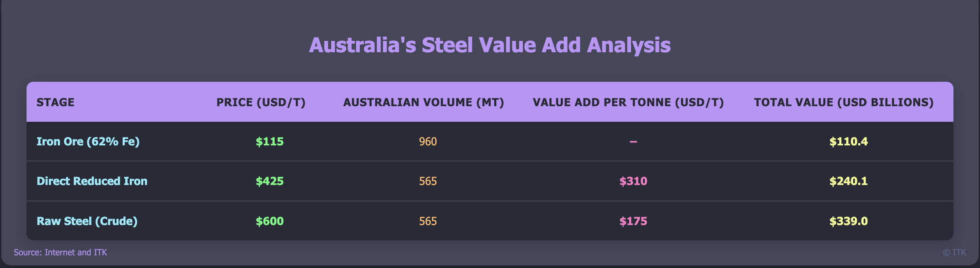Click Value Add Per Tonne header

[x=628, y=102]
